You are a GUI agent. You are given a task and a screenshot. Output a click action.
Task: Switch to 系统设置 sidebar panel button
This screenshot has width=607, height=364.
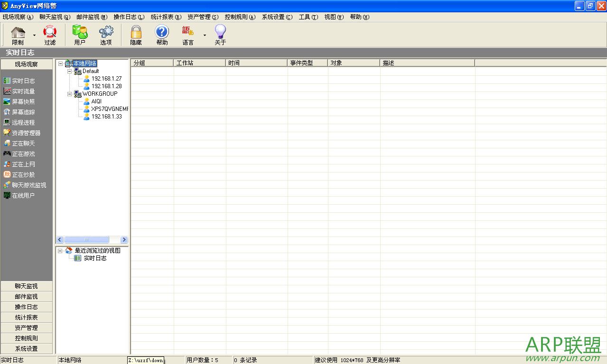point(26,349)
